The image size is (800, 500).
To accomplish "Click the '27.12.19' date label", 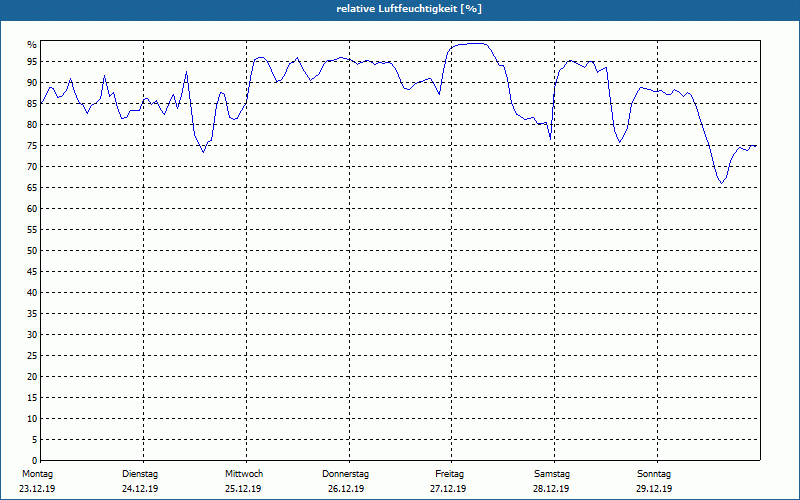I will click(x=448, y=489).
